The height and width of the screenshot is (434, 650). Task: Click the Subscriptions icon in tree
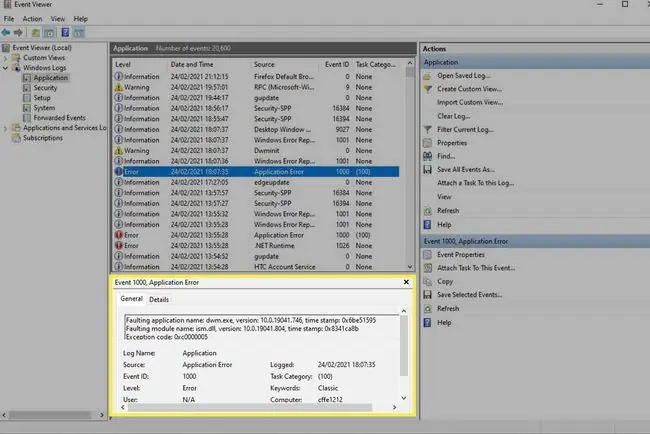click(16, 138)
